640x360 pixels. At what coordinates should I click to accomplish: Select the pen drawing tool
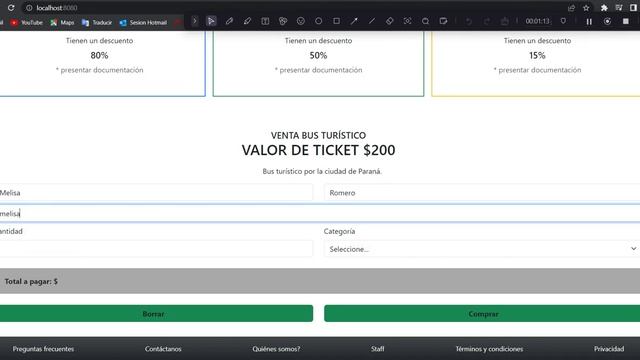(x=229, y=21)
